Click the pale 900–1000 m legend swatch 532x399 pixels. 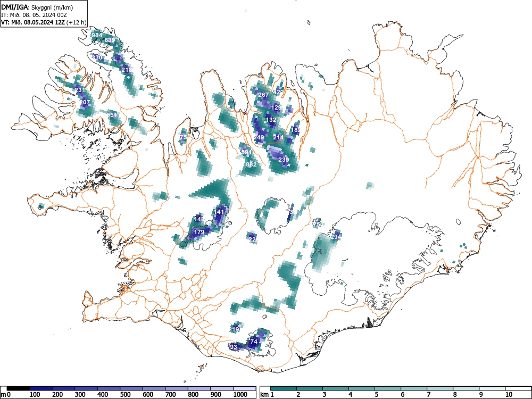click(222, 388)
